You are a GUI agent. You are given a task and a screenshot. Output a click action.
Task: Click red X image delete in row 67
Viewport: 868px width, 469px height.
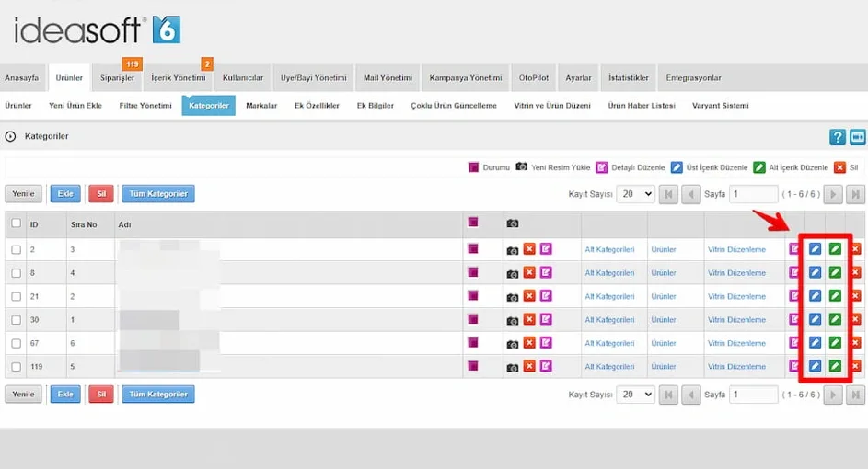(x=530, y=343)
